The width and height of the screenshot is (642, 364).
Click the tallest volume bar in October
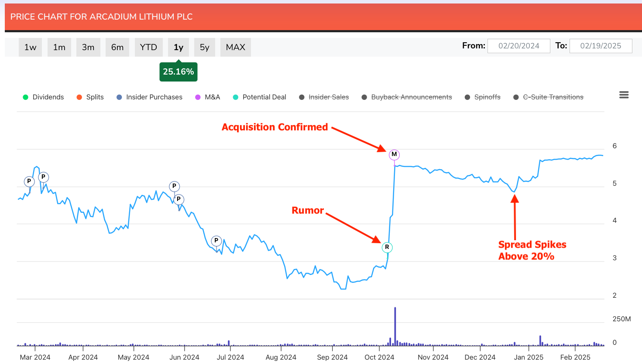coord(395,327)
